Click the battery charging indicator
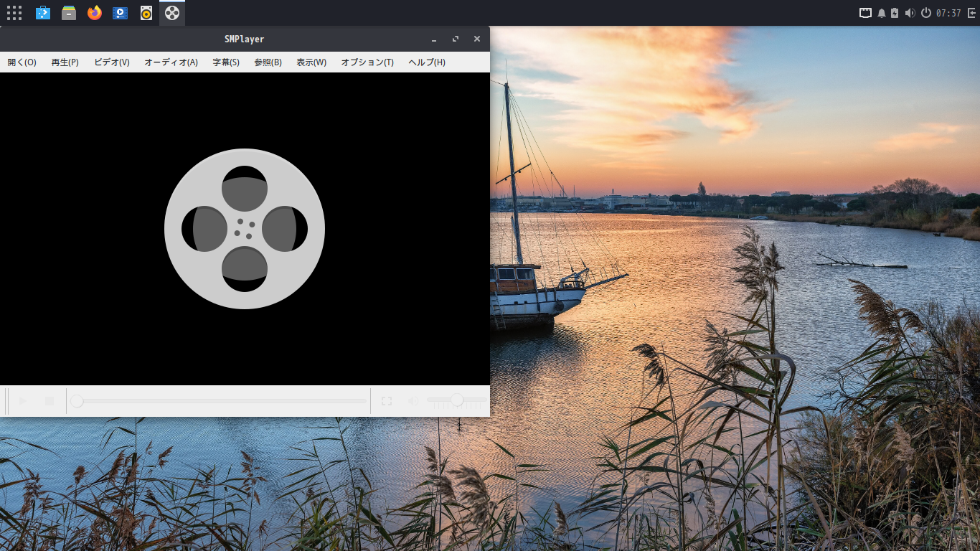This screenshot has height=551, width=980. [x=895, y=13]
